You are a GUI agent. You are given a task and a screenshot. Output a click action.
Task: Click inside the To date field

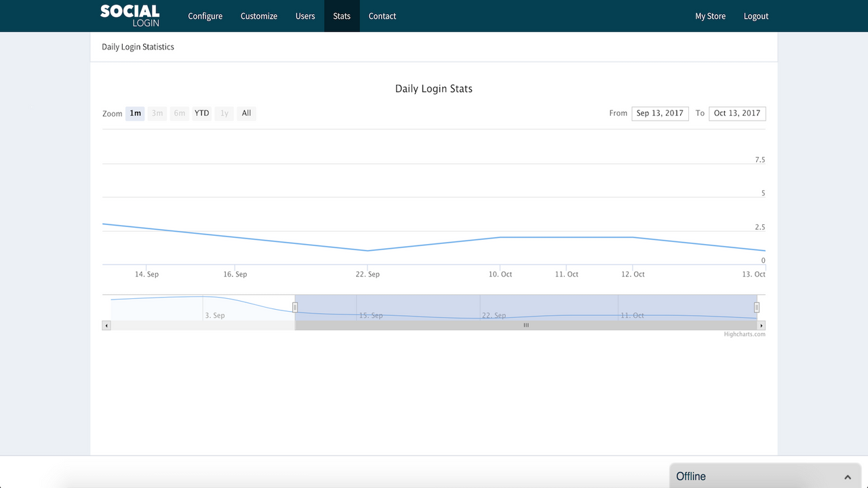coord(737,113)
